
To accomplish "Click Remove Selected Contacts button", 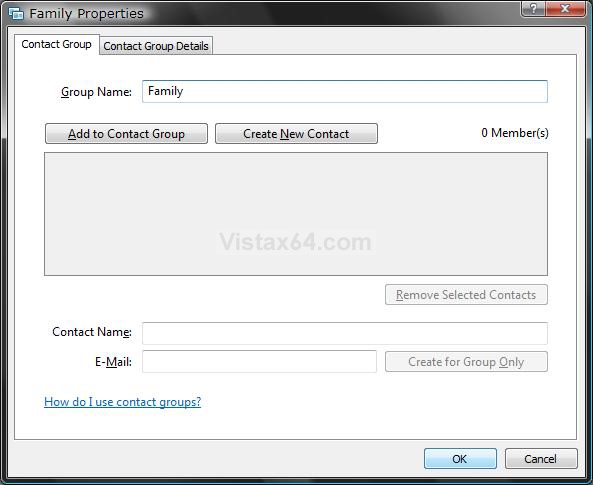I will [x=466, y=295].
